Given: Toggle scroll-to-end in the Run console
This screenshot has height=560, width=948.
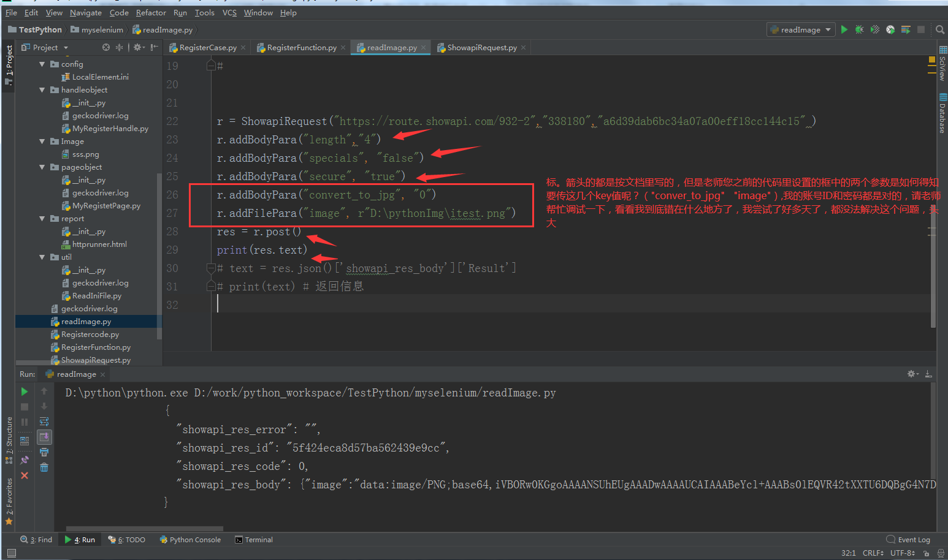Looking at the screenshot, I should coord(44,437).
